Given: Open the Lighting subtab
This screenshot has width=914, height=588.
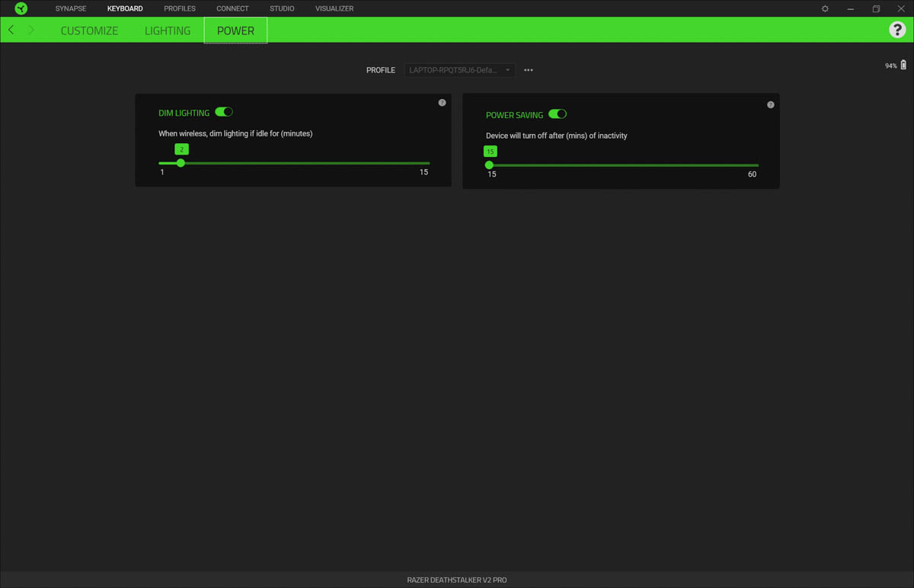Looking at the screenshot, I should tap(168, 30).
